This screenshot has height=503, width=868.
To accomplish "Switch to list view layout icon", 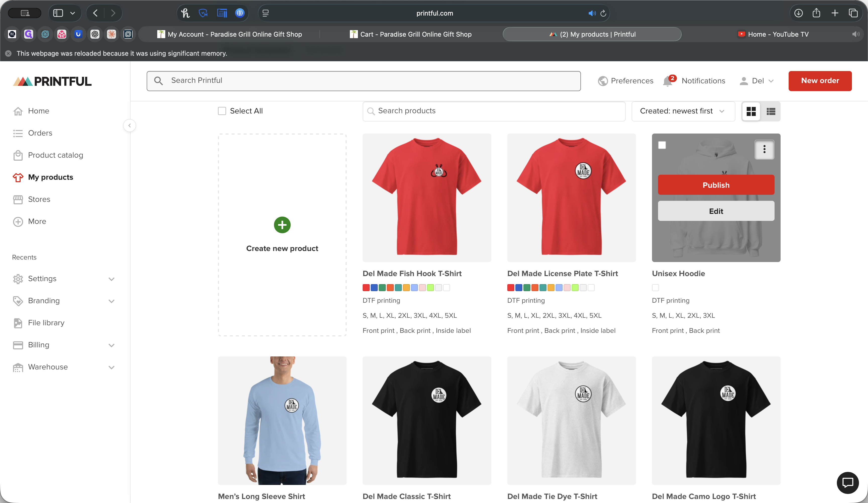I will pos(771,111).
